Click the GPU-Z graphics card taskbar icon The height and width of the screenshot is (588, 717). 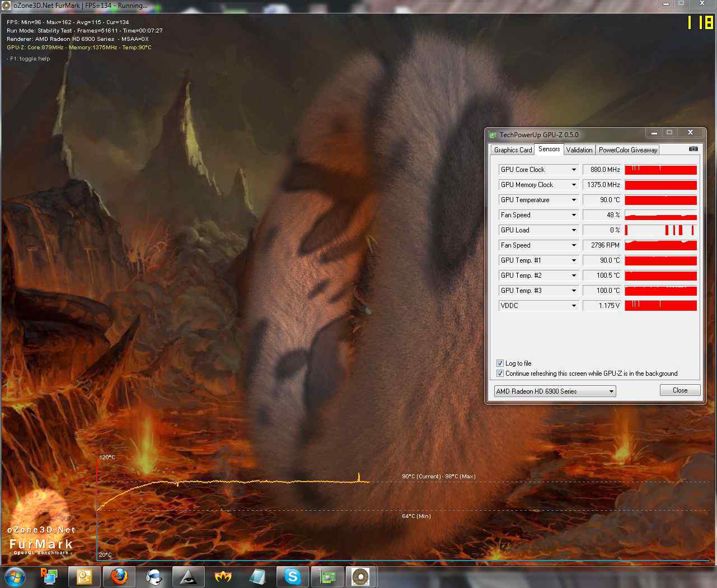pos(327,576)
